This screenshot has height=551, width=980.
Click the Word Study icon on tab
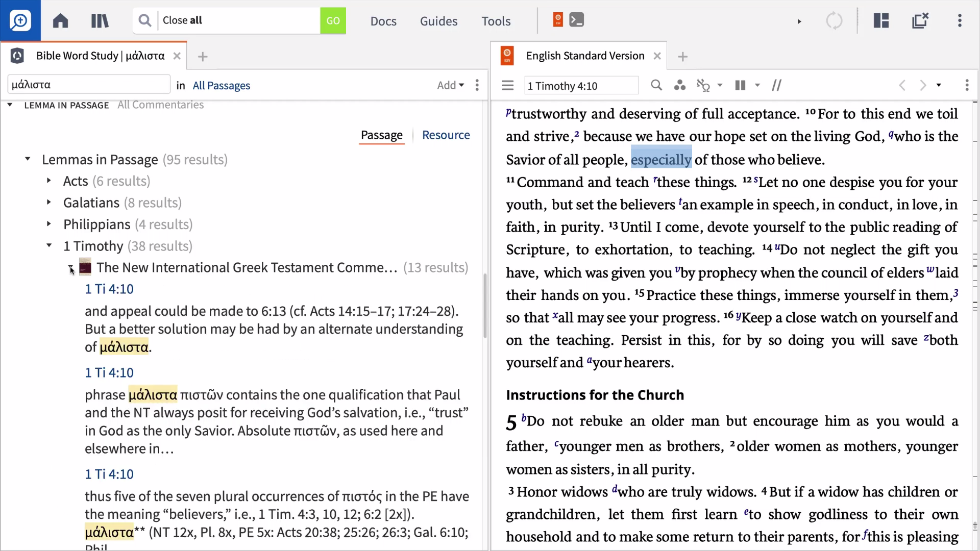17,56
